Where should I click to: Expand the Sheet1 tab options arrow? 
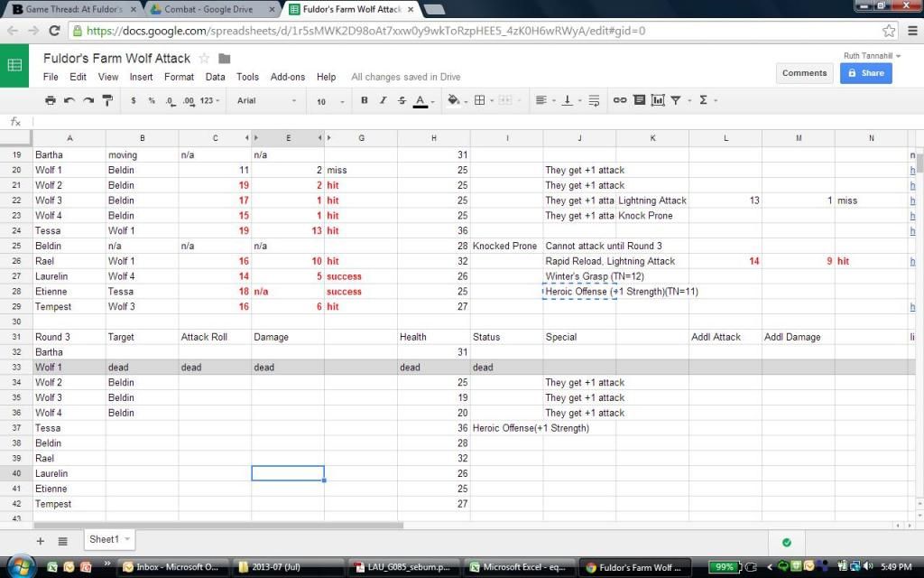pyautogui.click(x=126, y=539)
